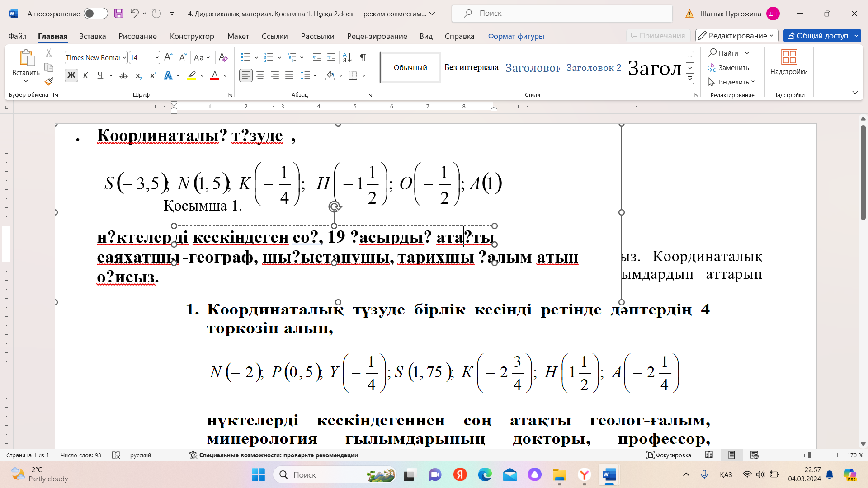Apply strikethrough text formatting
The width and height of the screenshot is (868, 488).
coord(123,76)
